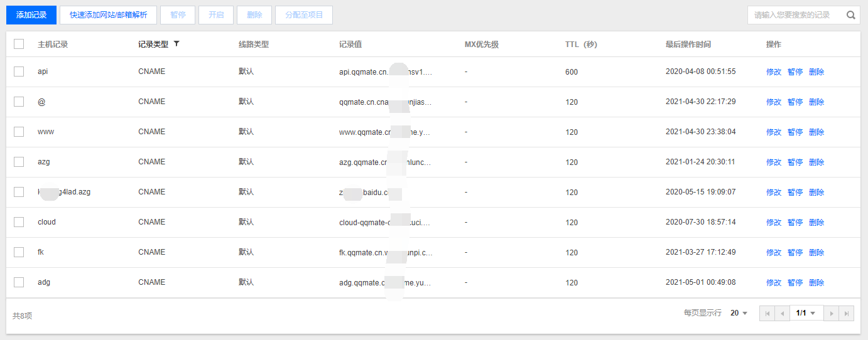This screenshot has width=868, height=340.
Task: Tick the checkbox for www record
Action: (x=19, y=132)
